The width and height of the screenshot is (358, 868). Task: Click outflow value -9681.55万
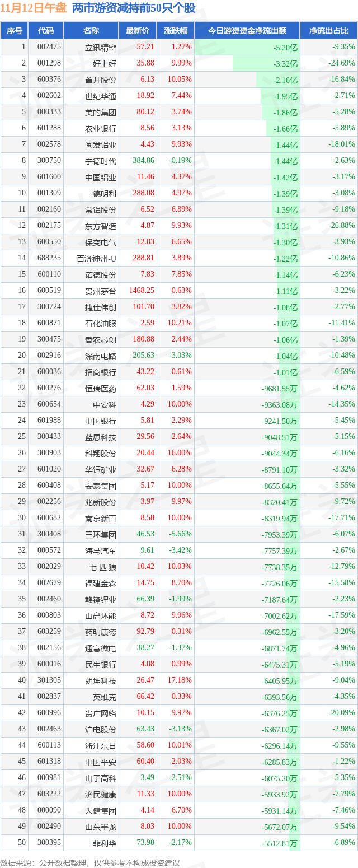pyautogui.click(x=280, y=388)
